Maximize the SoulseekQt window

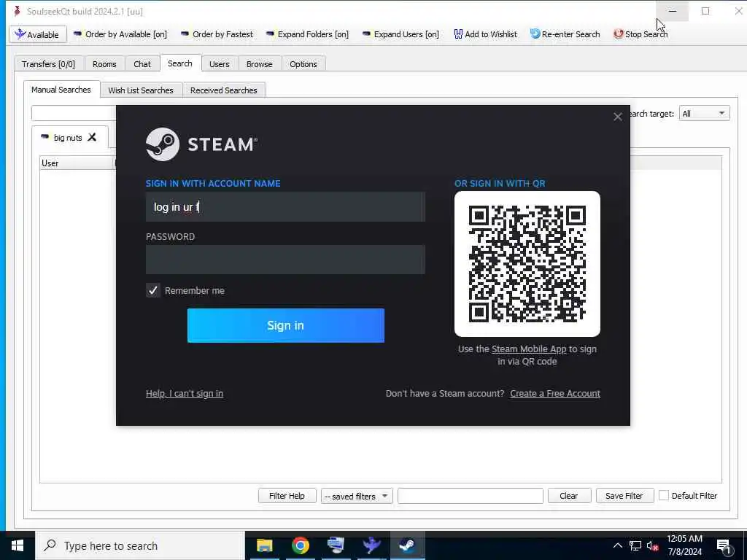[705, 11]
